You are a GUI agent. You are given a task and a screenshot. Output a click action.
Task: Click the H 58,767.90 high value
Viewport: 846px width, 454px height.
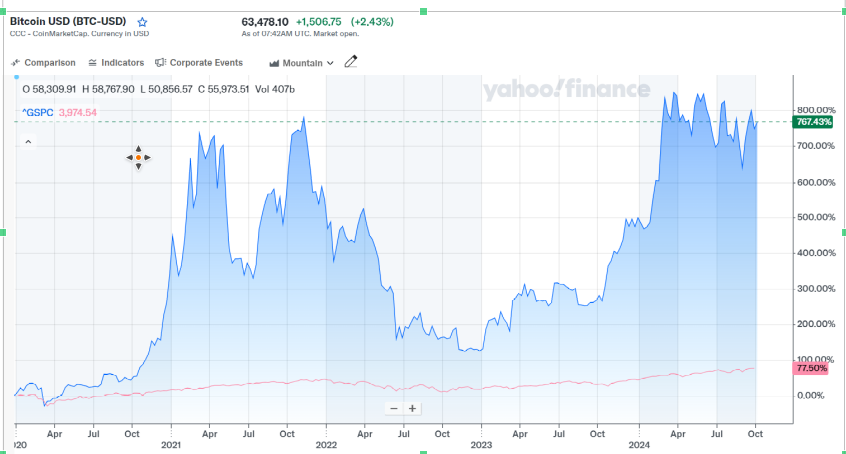[108, 90]
